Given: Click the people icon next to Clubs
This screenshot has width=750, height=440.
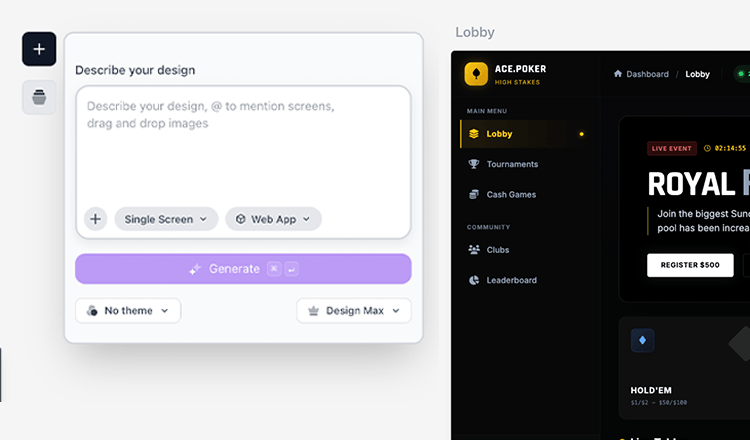Looking at the screenshot, I should (x=474, y=250).
